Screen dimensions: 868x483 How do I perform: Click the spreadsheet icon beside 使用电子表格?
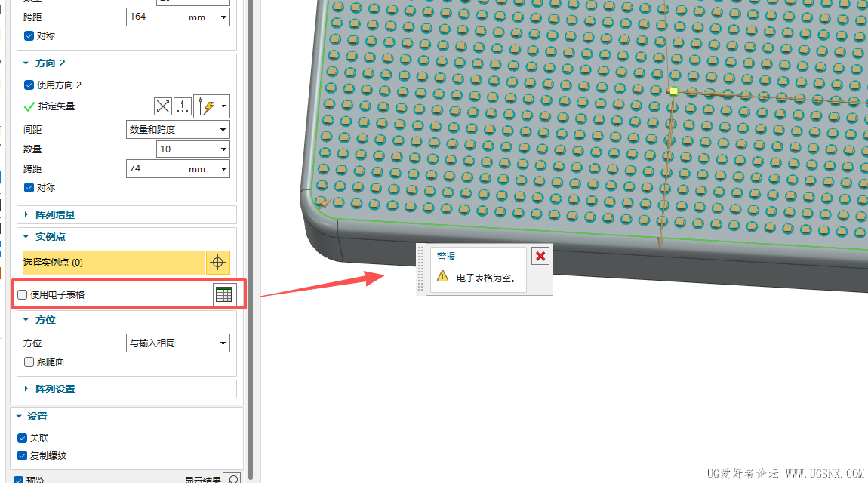[x=223, y=294]
